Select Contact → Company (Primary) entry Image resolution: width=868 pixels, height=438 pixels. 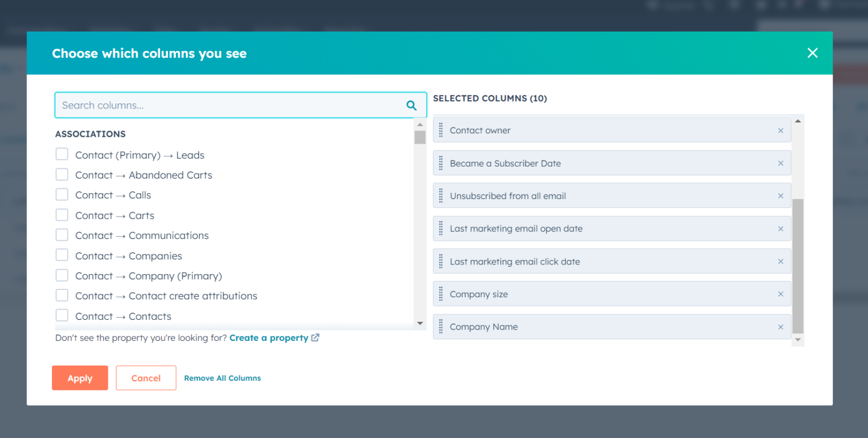(148, 276)
